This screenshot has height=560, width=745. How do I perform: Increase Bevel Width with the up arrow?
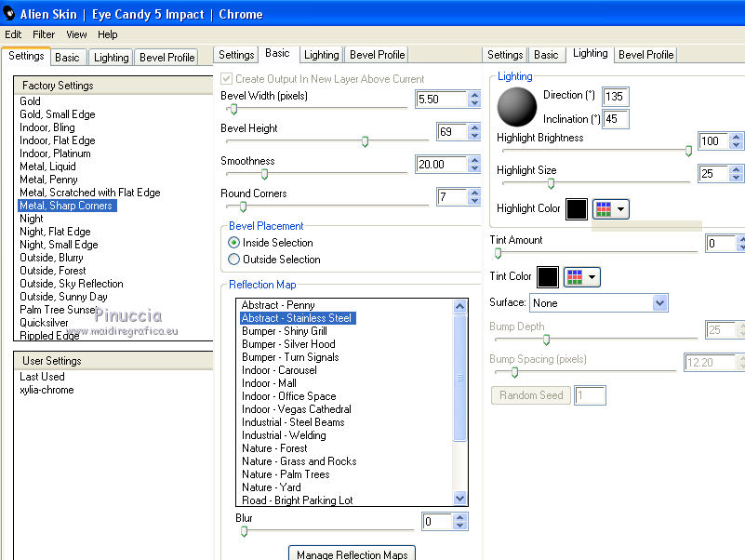click(x=475, y=95)
